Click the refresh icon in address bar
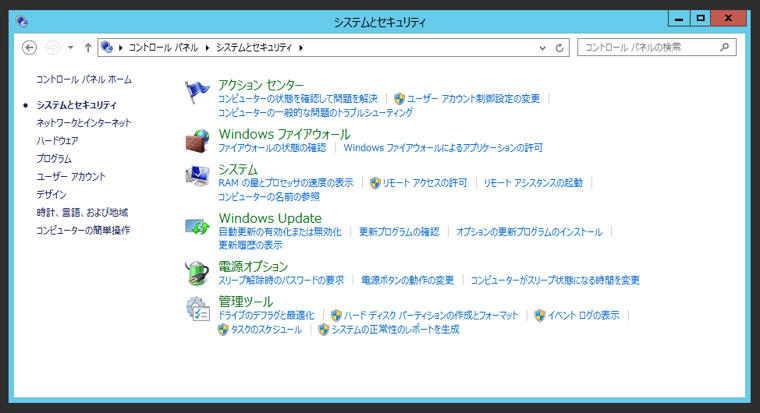The height and width of the screenshot is (413, 760). [x=559, y=48]
